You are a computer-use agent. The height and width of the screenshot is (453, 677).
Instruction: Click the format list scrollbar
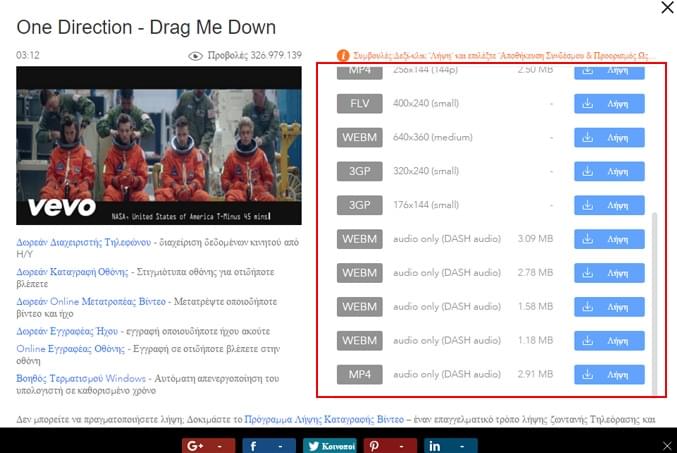[x=656, y=300]
